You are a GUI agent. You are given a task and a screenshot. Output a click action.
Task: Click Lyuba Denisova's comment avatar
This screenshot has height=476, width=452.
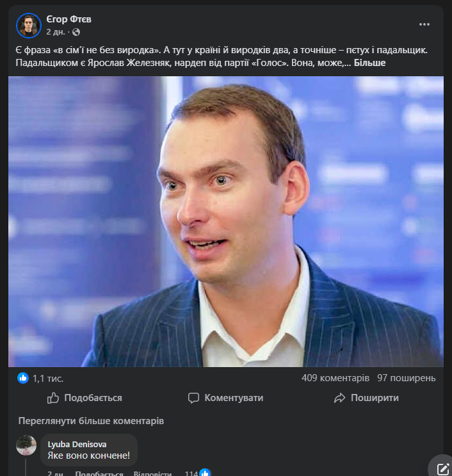(26, 445)
